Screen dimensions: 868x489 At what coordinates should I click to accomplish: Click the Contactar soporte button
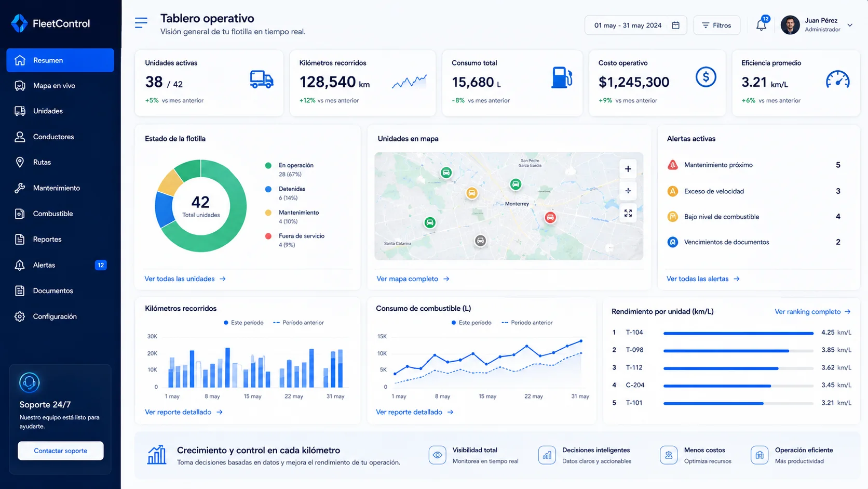coord(61,451)
